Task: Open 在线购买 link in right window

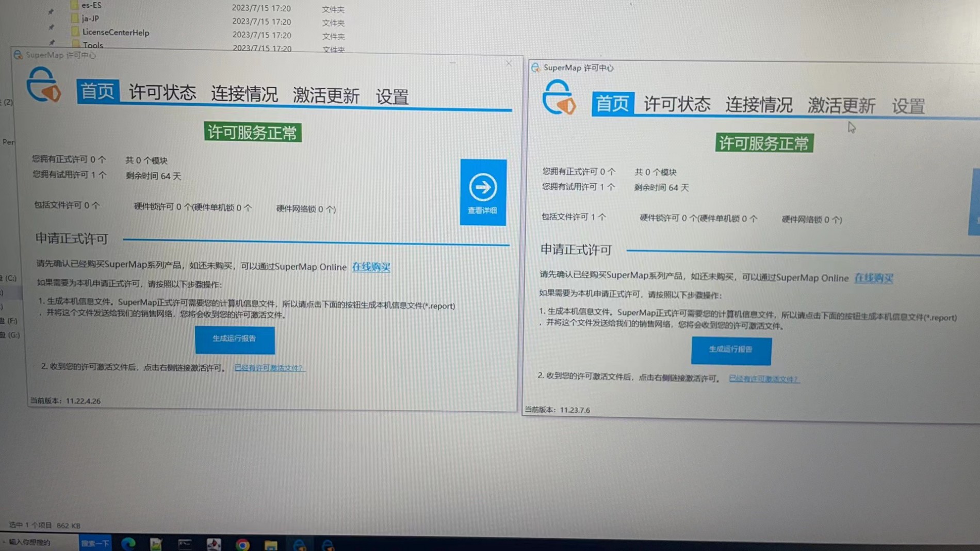Action: [874, 278]
